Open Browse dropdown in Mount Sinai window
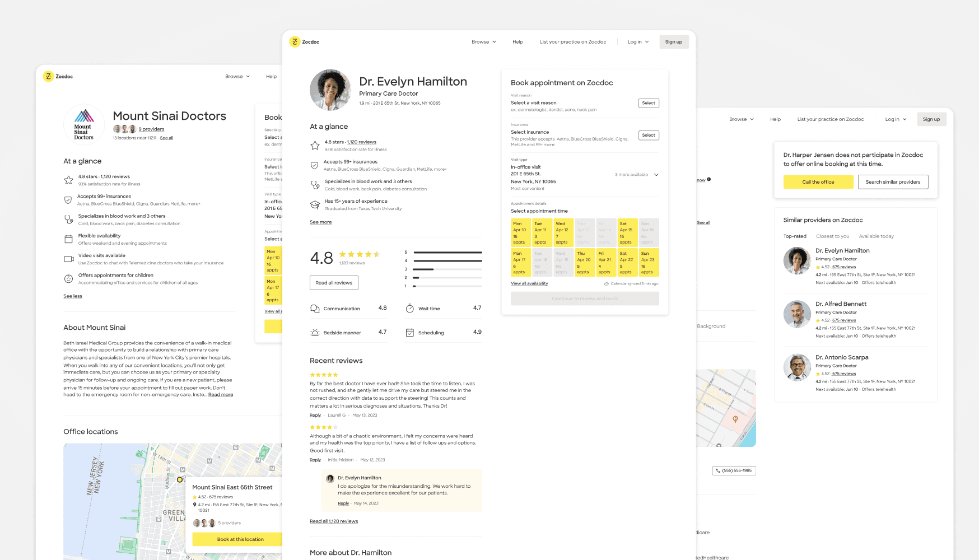979x560 pixels. pos(237,77)
